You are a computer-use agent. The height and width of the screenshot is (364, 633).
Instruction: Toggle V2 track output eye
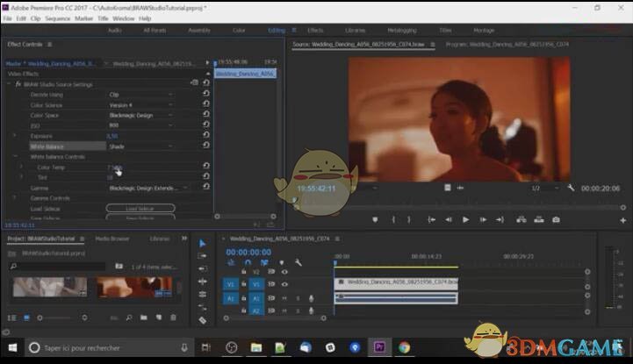pos(284,272)
